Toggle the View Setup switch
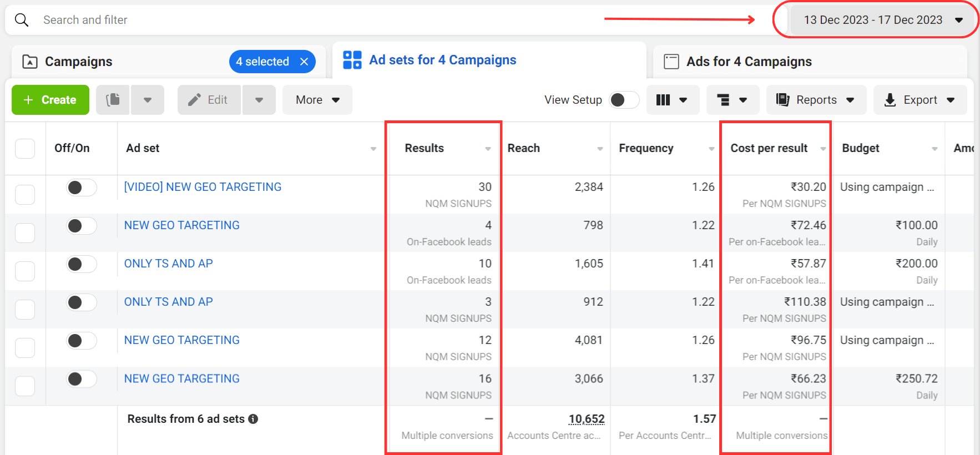This screenshot has height=455, width=980. point(623,100)
